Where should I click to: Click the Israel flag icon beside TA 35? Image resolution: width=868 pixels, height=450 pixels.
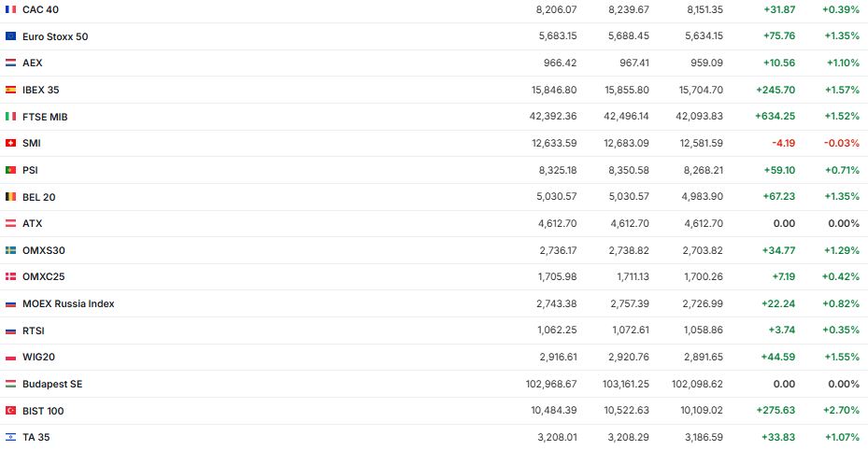10,437
